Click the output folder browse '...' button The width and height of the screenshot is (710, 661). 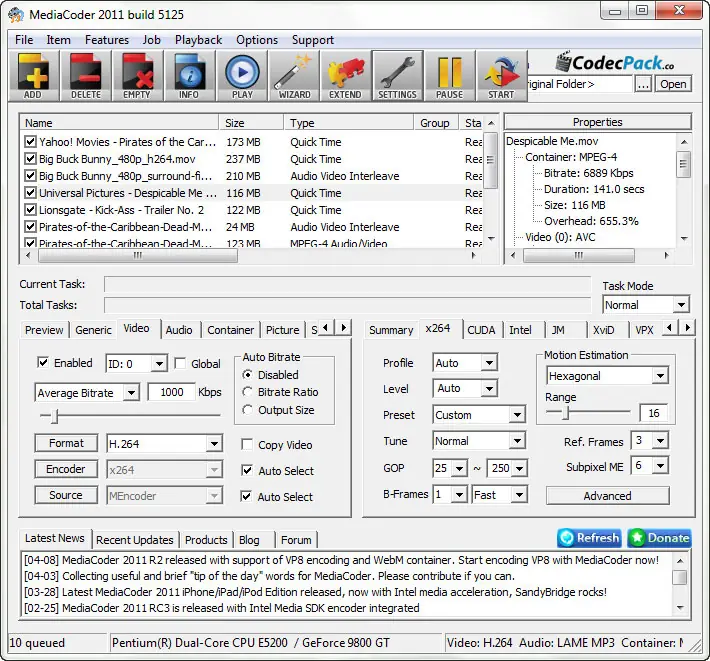click(x=643, y=84)
